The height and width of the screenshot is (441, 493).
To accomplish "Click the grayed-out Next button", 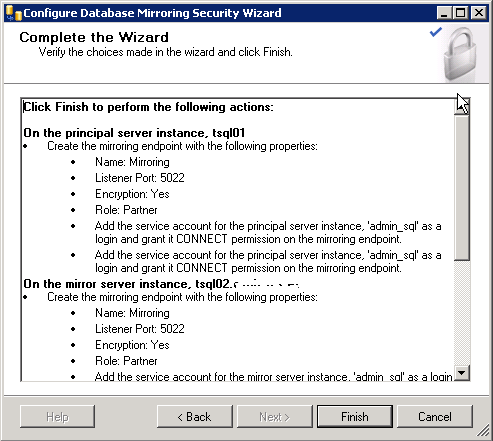I will coord(275,417).
